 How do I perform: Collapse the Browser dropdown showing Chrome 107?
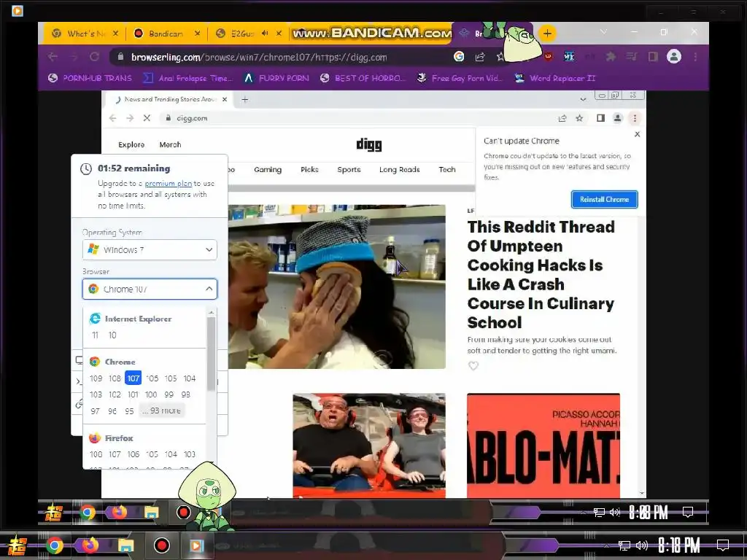[x=150, y=289]
